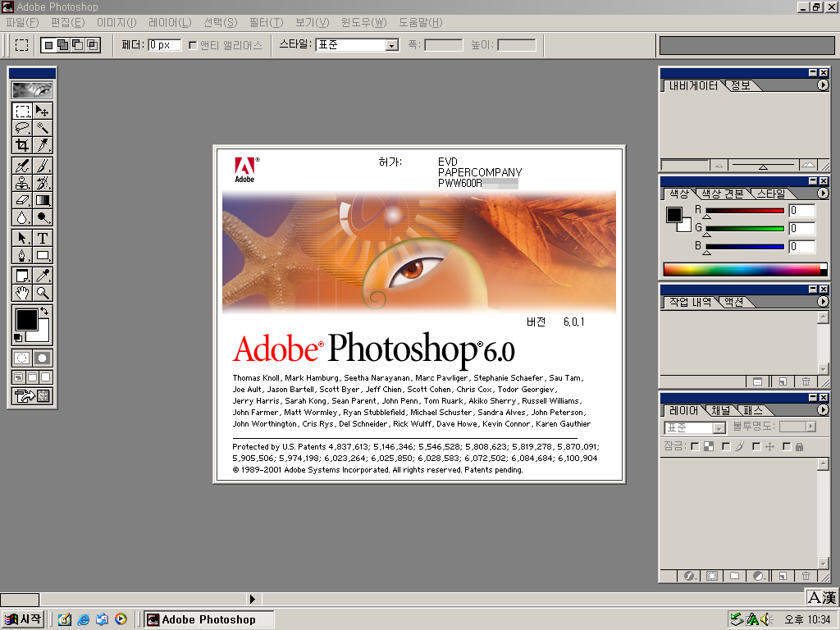Open the 이미지(I) menu
This screenshot has height=630, width=840.
tap(116, 22)
